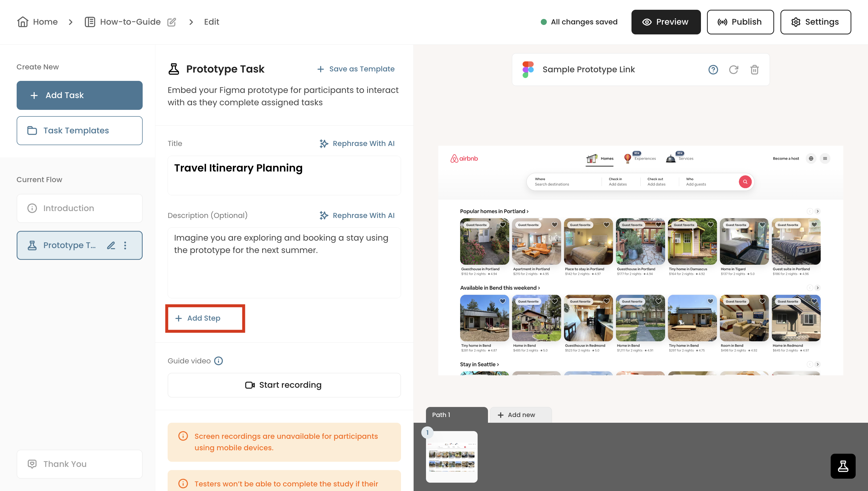The width and height of the screenshot is (868, 491).
Task: Click the refresh icon for the prototype link
Action: click(x=734, y=69)
